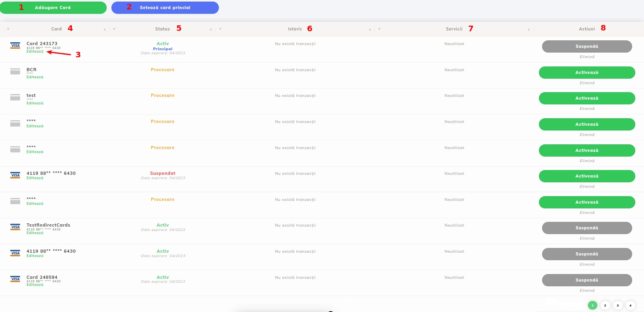Open Editează link under Card 243173
This screenshot has width=644, height=312.
(35, 51)
